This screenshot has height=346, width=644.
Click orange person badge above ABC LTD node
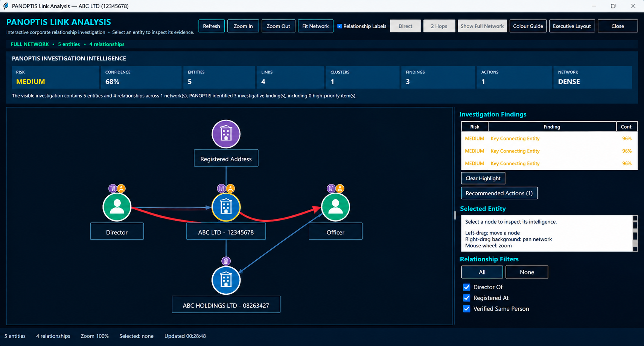tap(230, 188)
